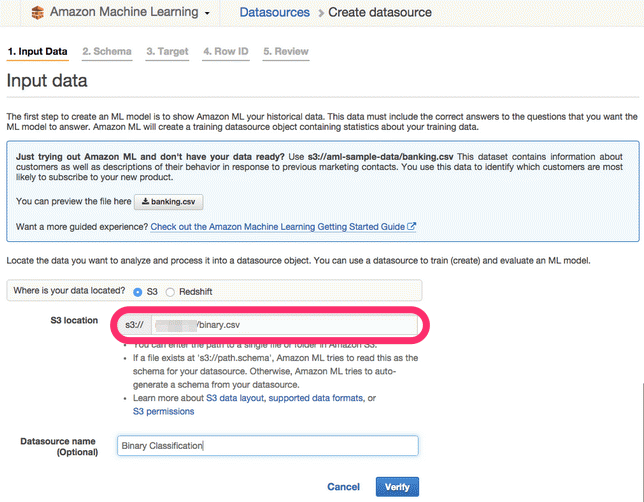Click the Create datasource breadcrumb text

tap(380, 12)
